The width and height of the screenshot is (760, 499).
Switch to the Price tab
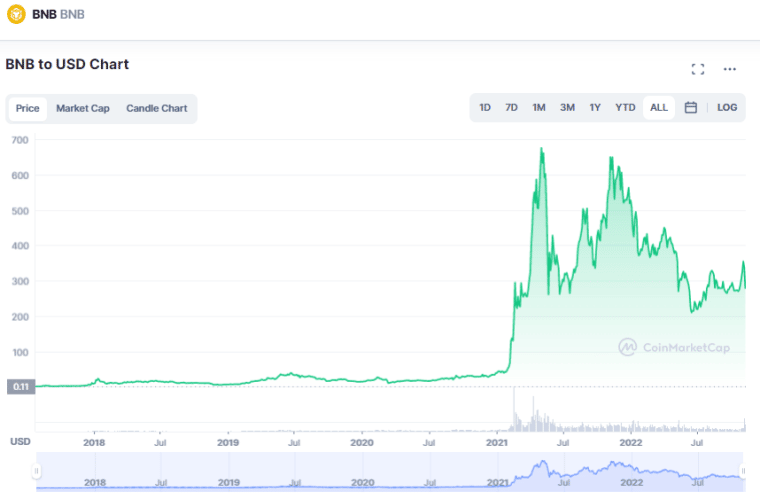[28, 109]
